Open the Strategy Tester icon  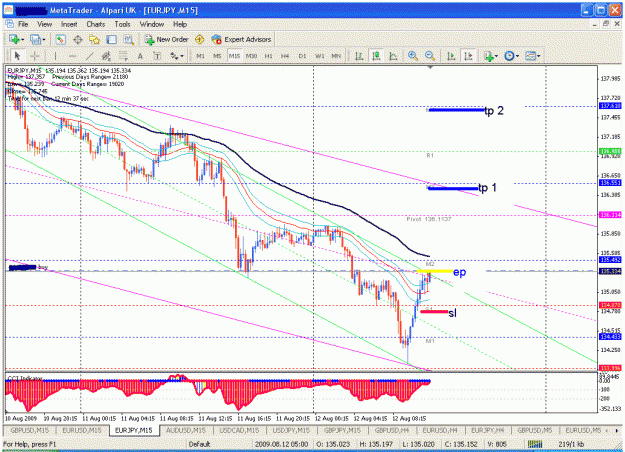click(128, 39)
